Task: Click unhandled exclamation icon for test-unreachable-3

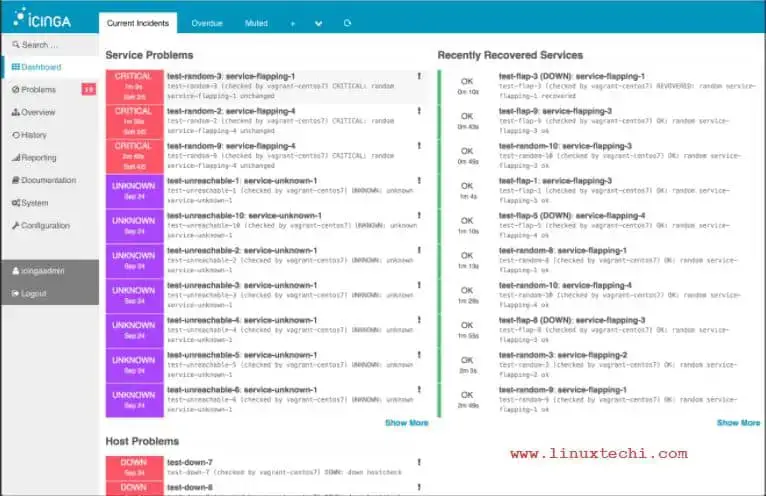Action: 419,285
